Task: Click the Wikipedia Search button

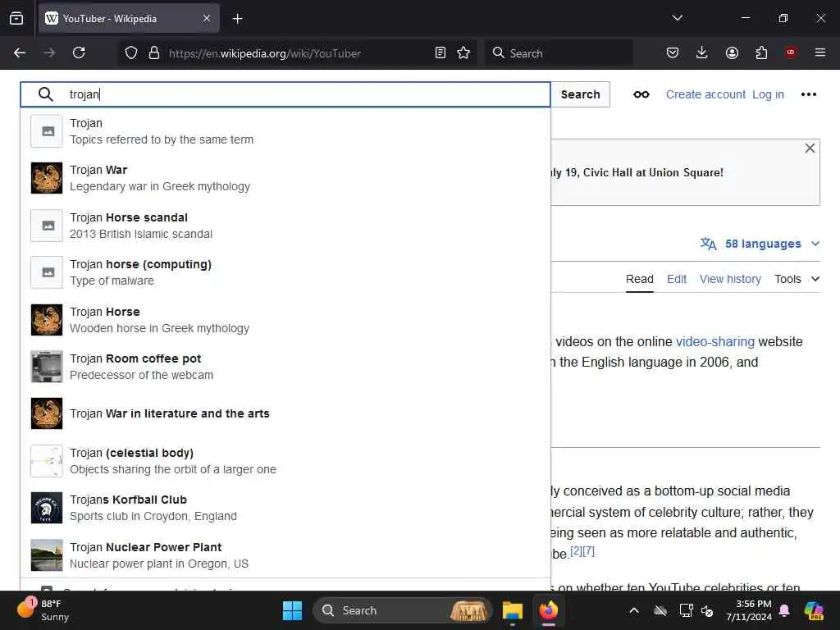Action: tap(580, 94)
